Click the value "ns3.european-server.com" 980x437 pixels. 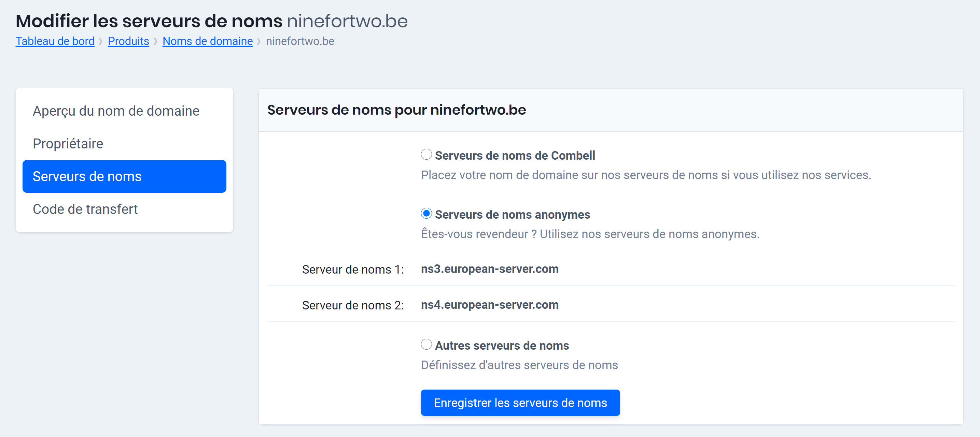(x=490, y=269)
